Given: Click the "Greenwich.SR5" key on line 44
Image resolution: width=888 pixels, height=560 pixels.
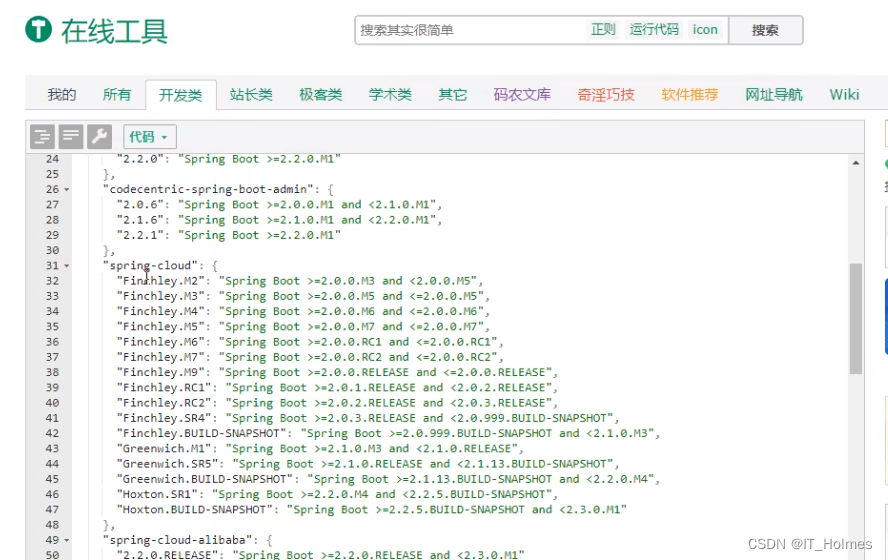Looking at the screenshot, I should click(170, 464).
